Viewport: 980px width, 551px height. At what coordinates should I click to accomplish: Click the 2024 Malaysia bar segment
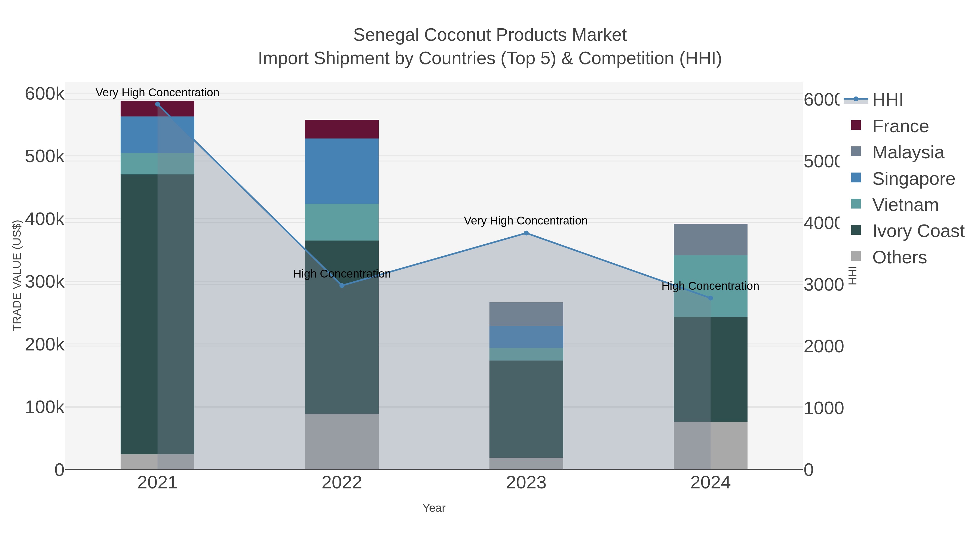[x=710, y=240]
